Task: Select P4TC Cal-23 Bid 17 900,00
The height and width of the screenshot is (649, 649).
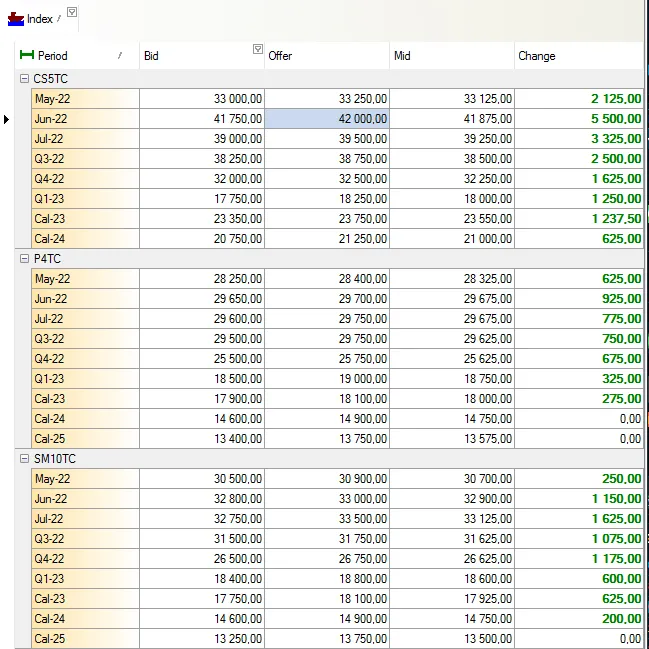Action: (202, 399)
